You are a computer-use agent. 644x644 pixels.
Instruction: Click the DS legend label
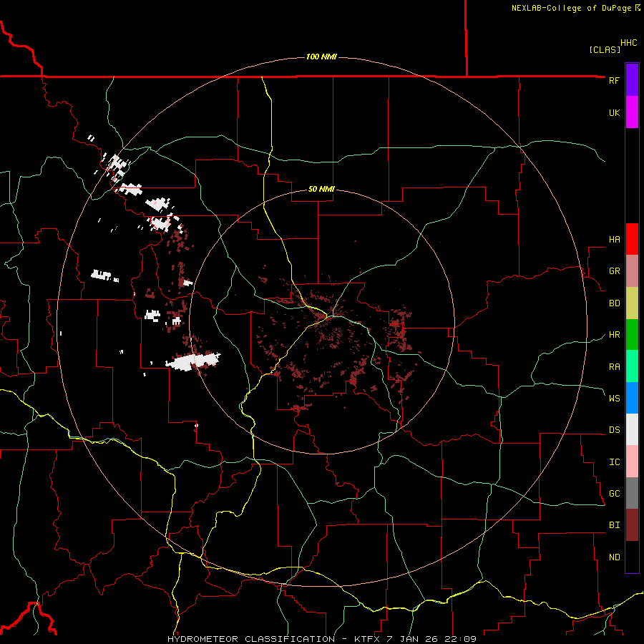pos(614,430)
